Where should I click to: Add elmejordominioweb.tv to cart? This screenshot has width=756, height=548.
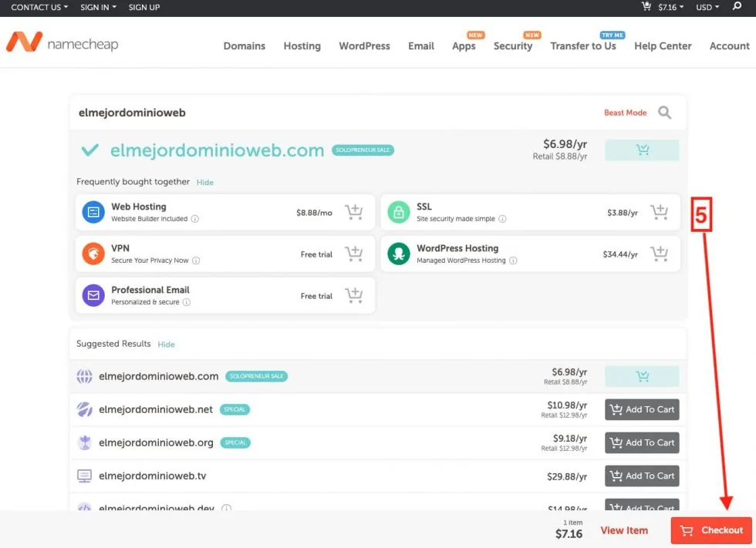(642, 476)
